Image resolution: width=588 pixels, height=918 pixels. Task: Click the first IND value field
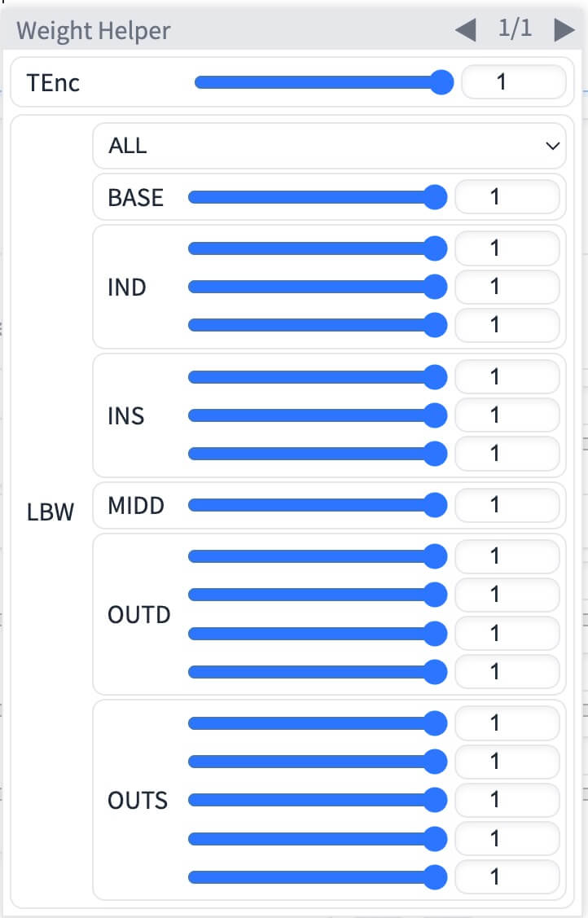[x=507, y=248]
